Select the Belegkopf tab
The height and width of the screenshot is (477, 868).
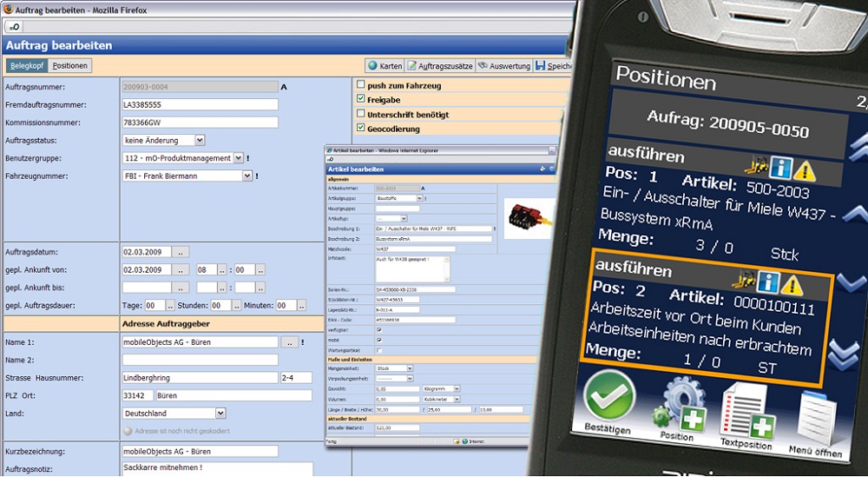pyautogui.click(x=27, y=66)
